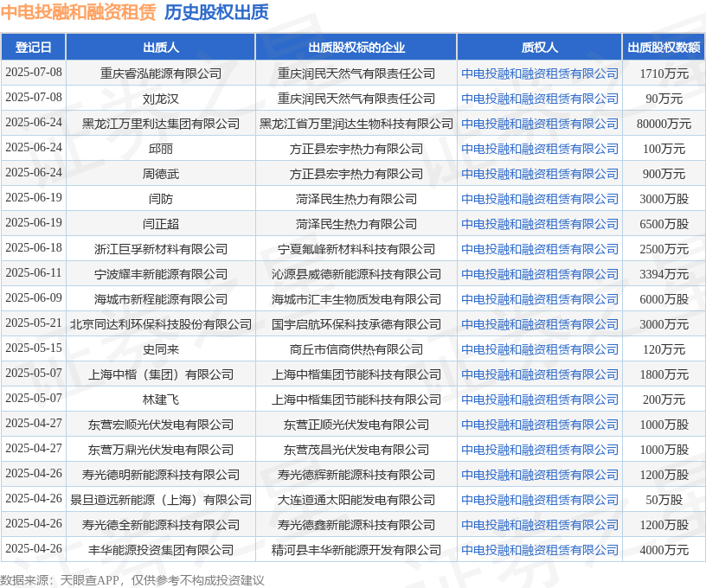The image size is (706, 588).
Task: Select target company 商丘市信商供热有限公司
Action: pos(356,349)
